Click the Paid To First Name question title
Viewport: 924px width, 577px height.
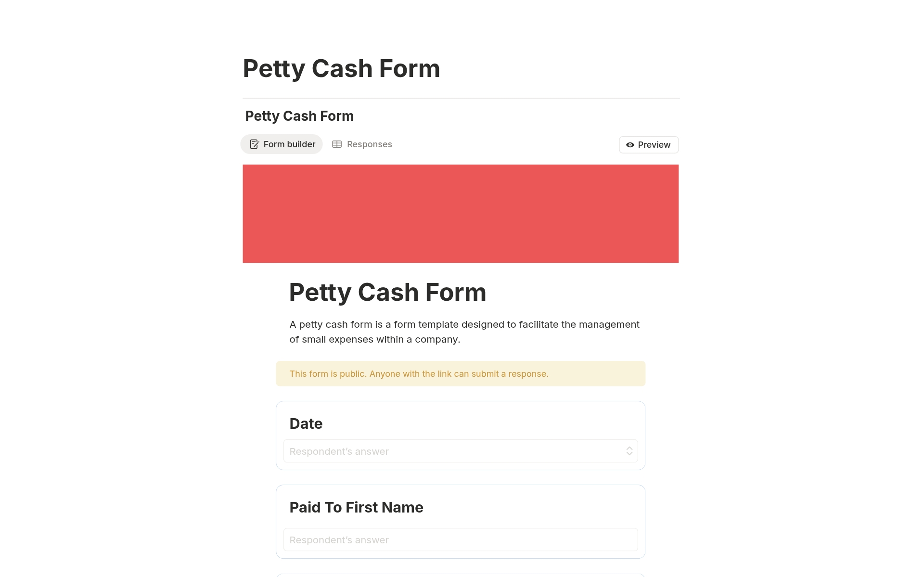pos(356,507)
